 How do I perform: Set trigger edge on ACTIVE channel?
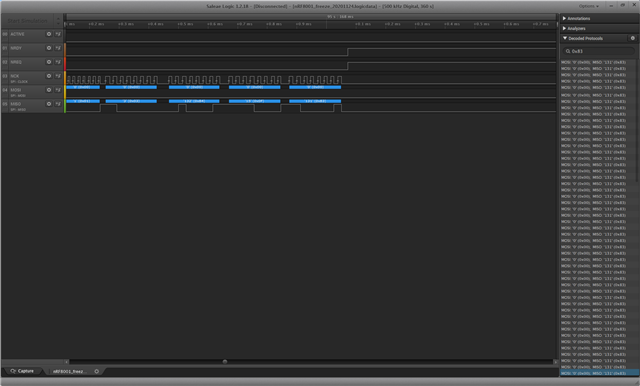pos(58,34)
